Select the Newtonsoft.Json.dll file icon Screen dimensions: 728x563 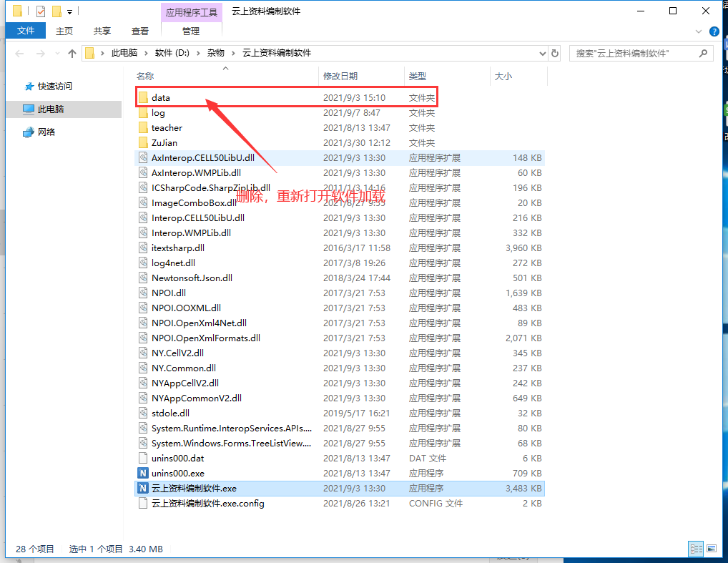pos(142,278)
